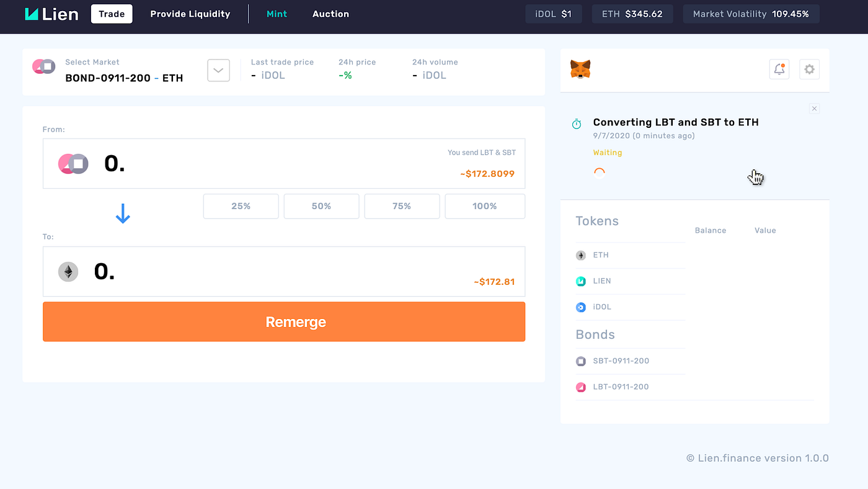The image size is (868, 489).
Task: Click the ETH token icon in Tokens list
Action: (581, 255)
